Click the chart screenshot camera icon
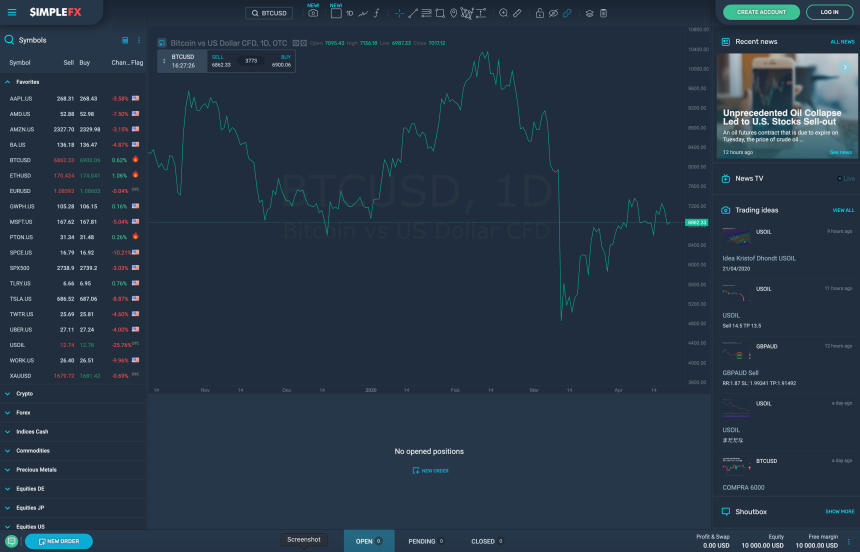The height and width of the screenshot is (552, 860). click(x=313, y=14)
